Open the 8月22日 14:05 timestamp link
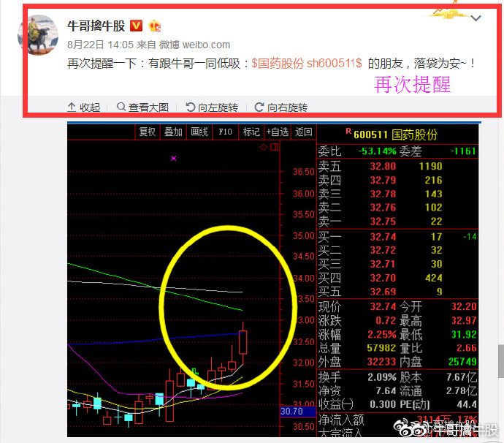The image size is (504, 443). tap(100, 45)
